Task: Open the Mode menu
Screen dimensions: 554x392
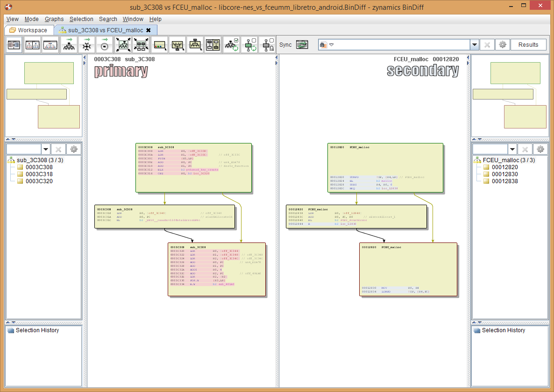Action: pyautogui.click(x=31, y=19)
